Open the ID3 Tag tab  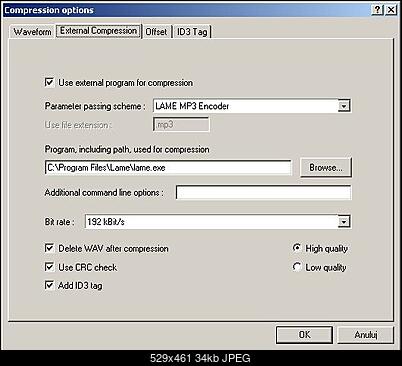click(x=192, y=32)
